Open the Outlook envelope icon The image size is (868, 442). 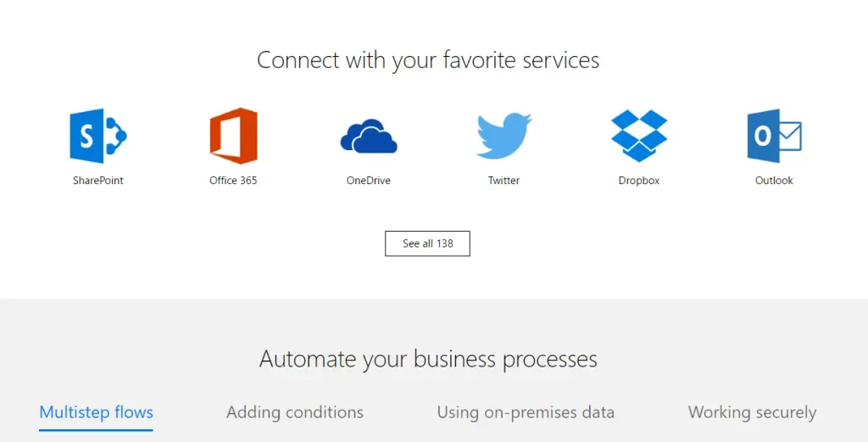[x=774, y=136]
